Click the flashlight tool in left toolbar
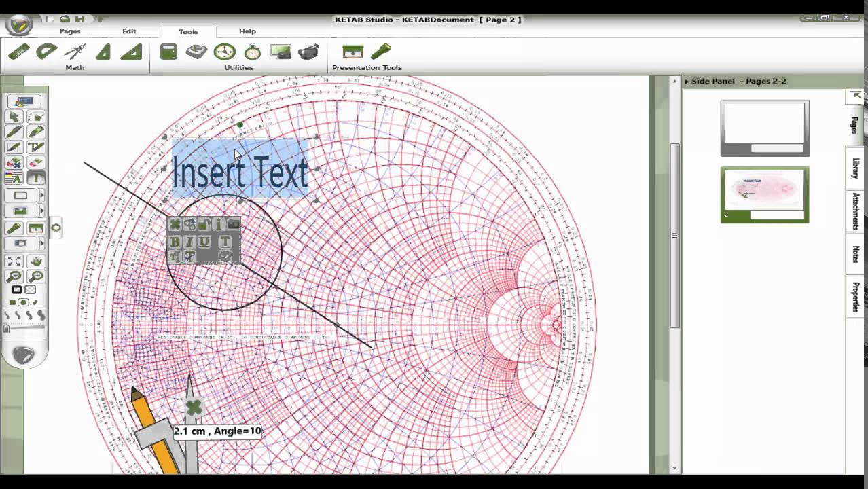 click(14, 228)
